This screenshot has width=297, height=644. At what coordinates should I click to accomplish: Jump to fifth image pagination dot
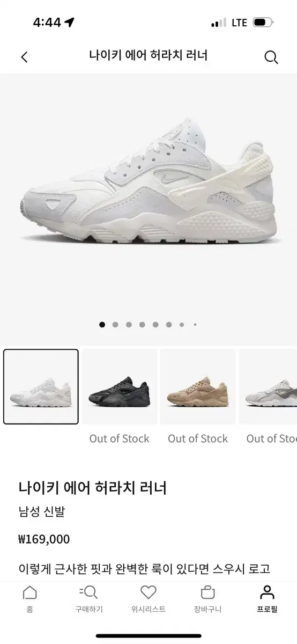(155, 324)
